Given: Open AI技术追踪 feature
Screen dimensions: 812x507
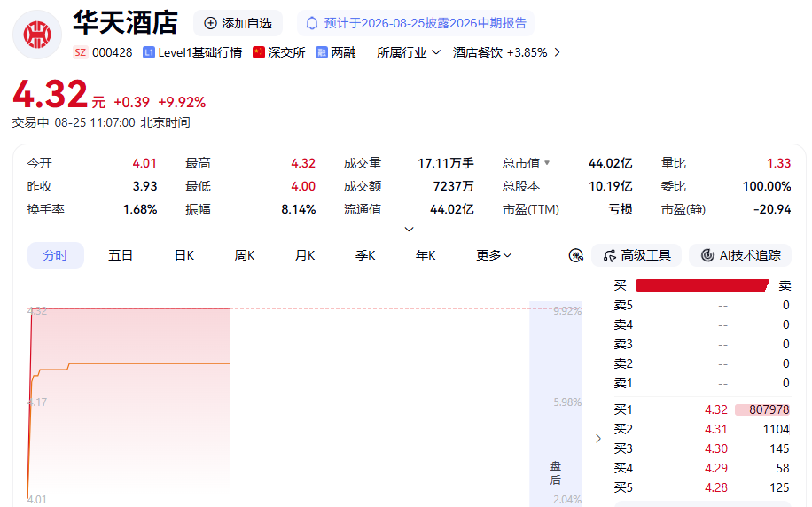Looking at the screenshot, I should point(740,255).
